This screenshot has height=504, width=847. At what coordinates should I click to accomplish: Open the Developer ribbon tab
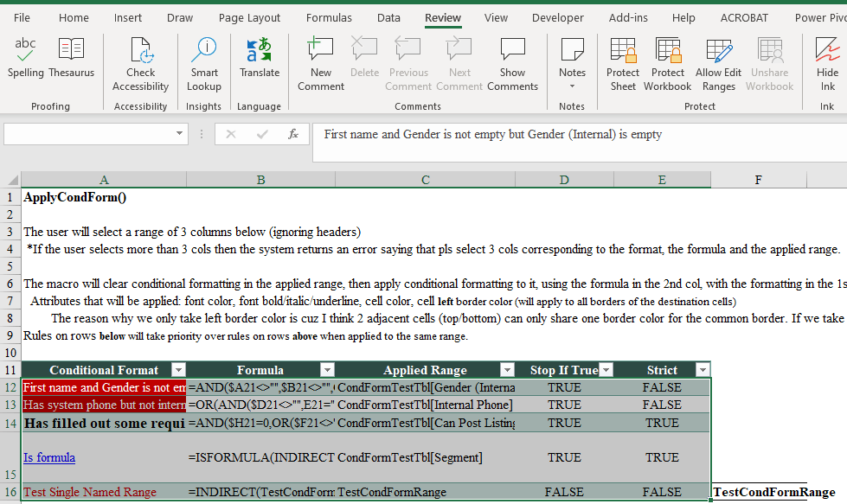point(557,16)
